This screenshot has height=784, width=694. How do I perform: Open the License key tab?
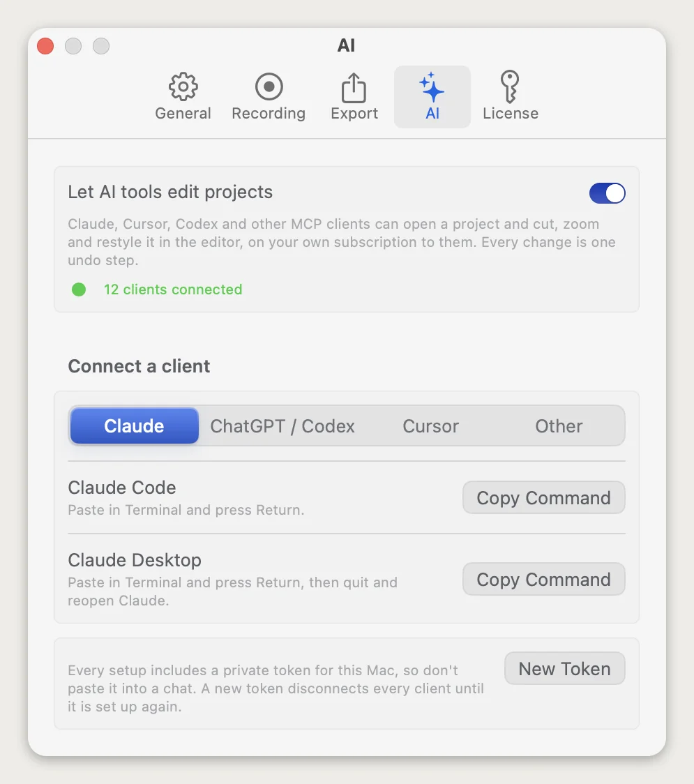[x=510, y=97]
